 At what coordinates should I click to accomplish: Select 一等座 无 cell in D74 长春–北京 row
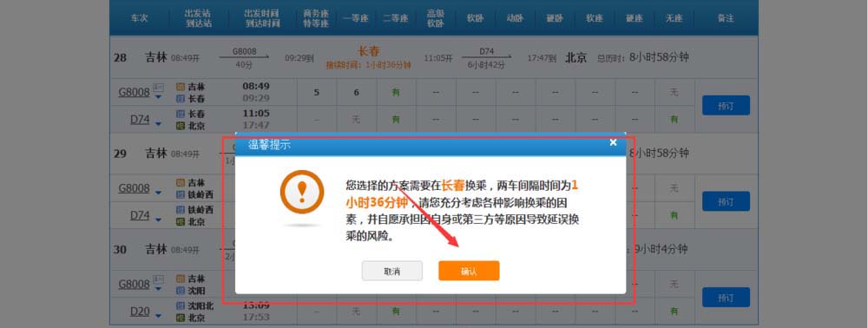pyautogui.click(x=356, y=119)
